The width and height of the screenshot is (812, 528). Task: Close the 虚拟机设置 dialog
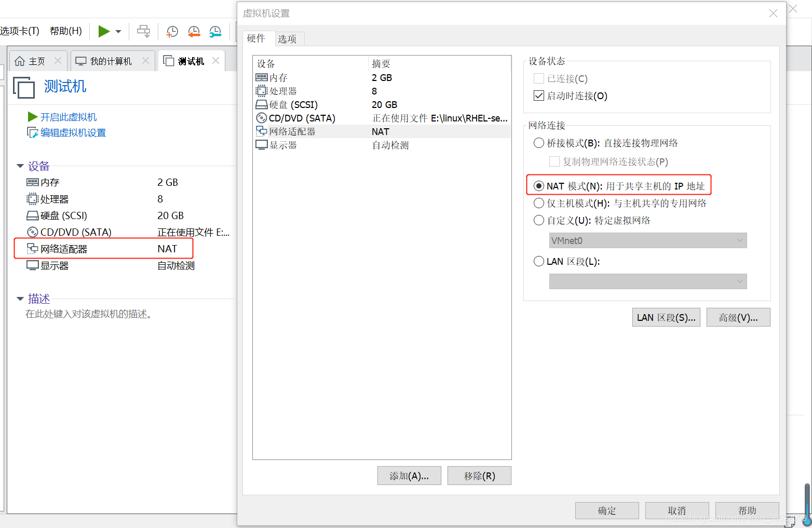pos(773,13)
